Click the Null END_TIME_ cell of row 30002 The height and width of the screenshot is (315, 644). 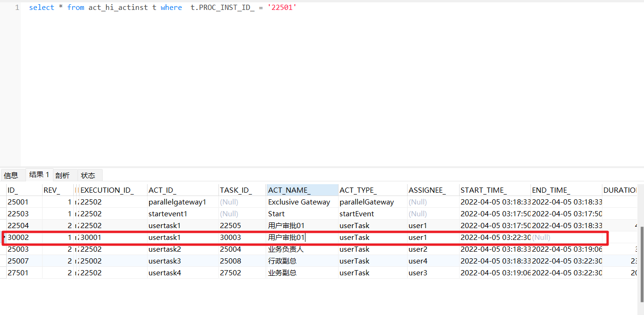pos(541,237)
